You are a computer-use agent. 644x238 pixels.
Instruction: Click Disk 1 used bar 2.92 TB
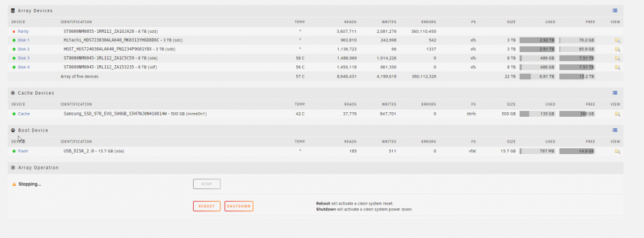(x=537, y=40)
